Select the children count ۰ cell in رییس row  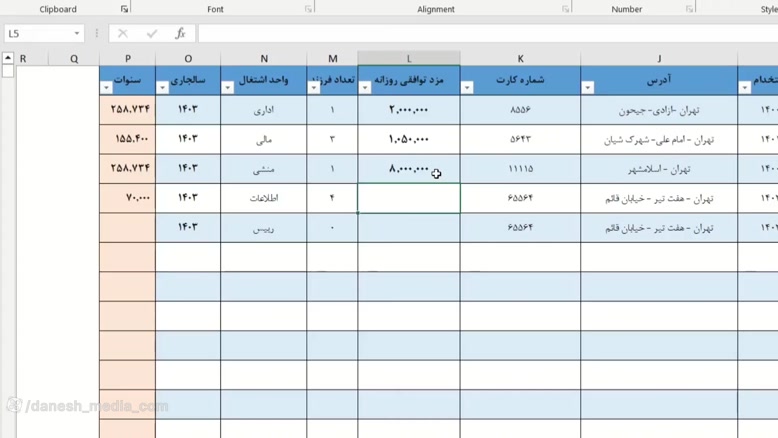coord(332,228)
